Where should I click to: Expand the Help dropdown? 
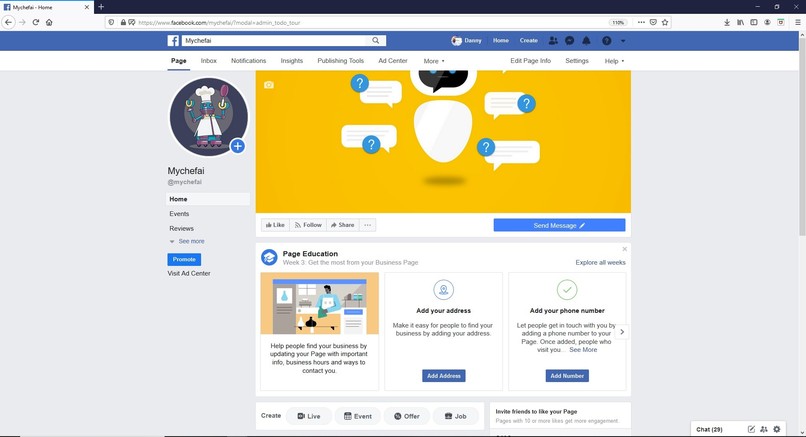click(x=614, y=61)
